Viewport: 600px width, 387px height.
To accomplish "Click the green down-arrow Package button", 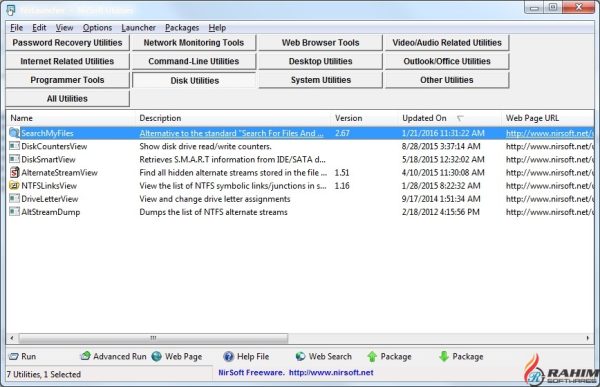I will click(461, 356).
